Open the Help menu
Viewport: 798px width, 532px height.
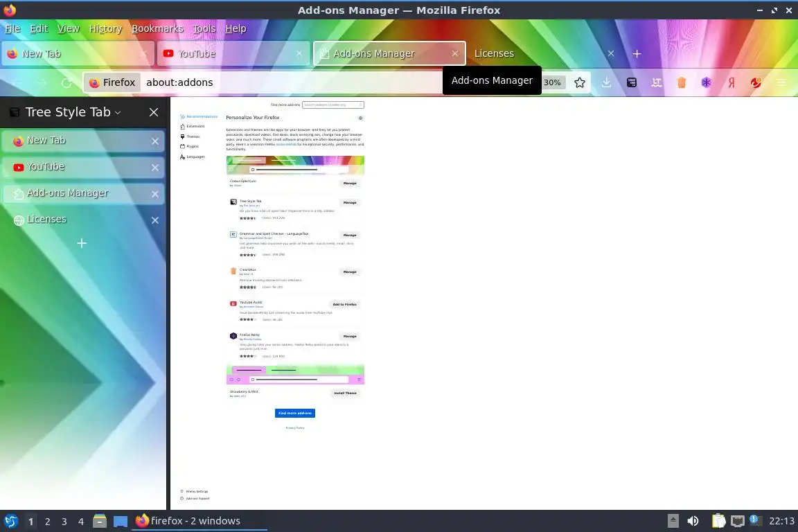click(236, 28)
